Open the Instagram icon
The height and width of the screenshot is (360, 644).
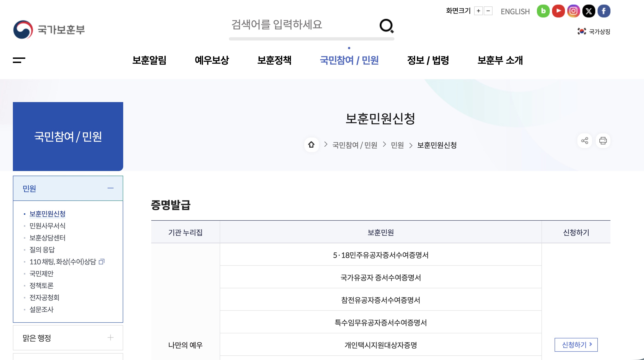(x=573, y=11)
